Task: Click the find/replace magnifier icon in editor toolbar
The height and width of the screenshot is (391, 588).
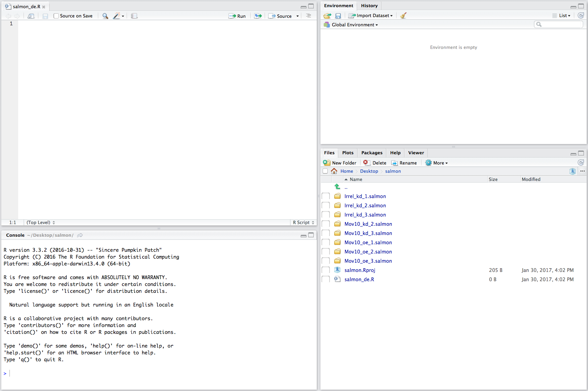Action: [x=105, y=16]
